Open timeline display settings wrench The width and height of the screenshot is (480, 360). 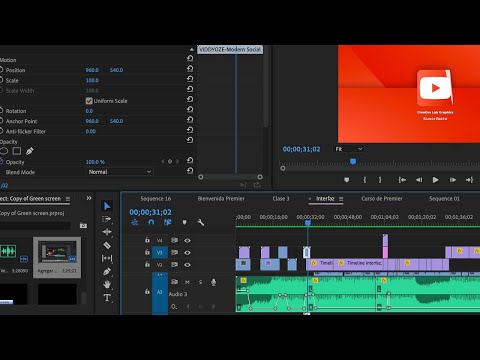coord(201,222)
